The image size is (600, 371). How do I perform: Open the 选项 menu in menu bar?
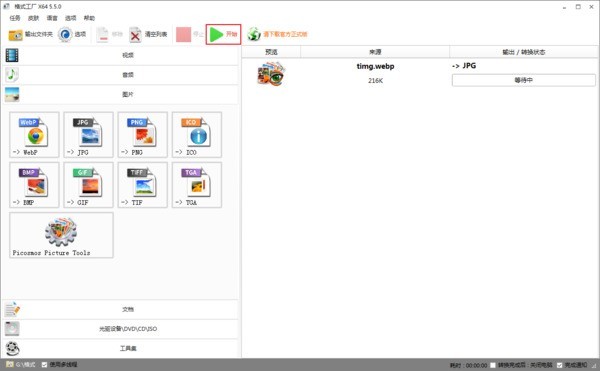tap(70, 18)
